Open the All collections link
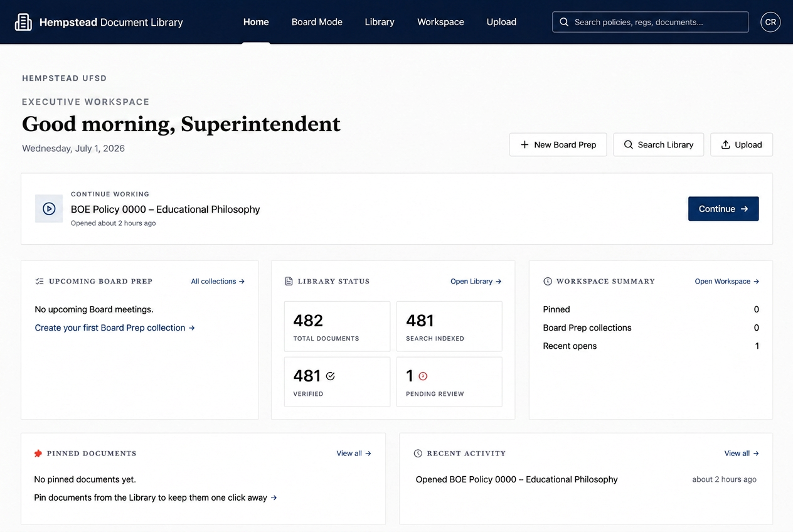Screen dimensions: 793x532 [x=218, y=282]
